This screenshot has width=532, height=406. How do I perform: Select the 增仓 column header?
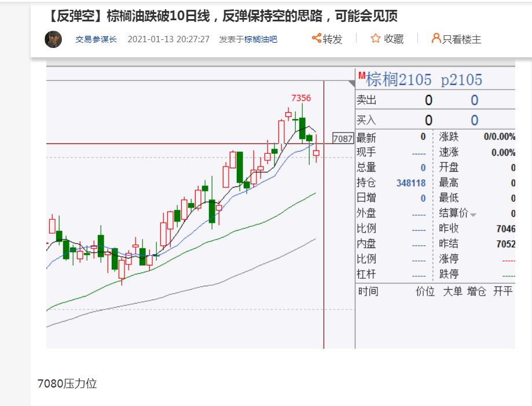click(x=477, y=291)
